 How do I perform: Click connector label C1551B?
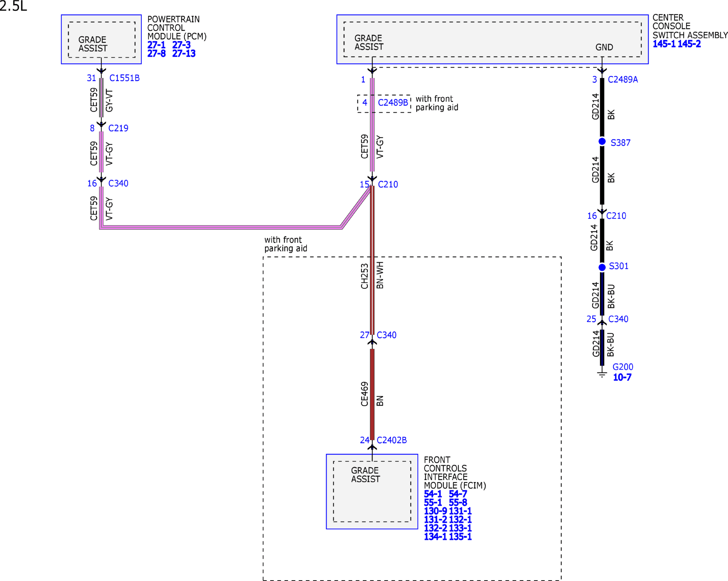click(124, 78)
